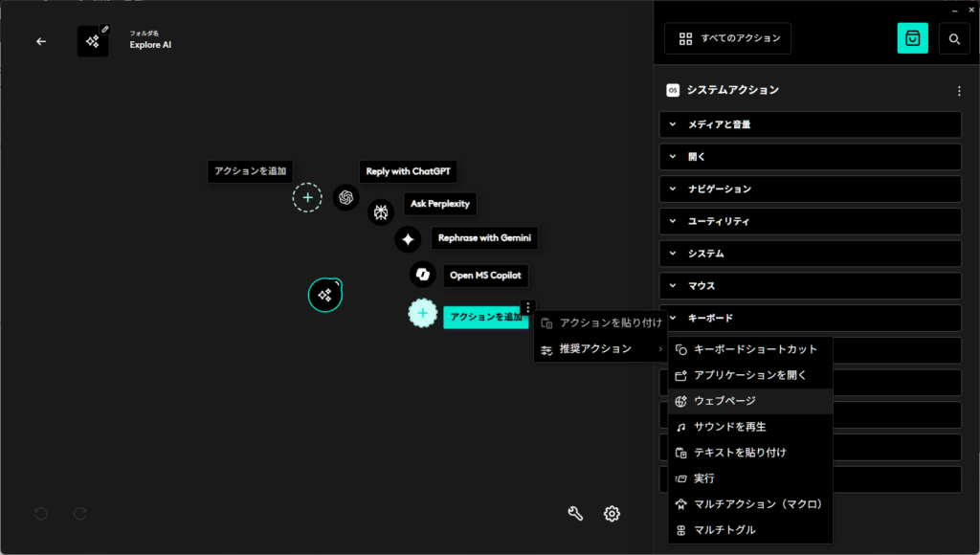Select キーボードショートカット from submenu

[750, 349]
